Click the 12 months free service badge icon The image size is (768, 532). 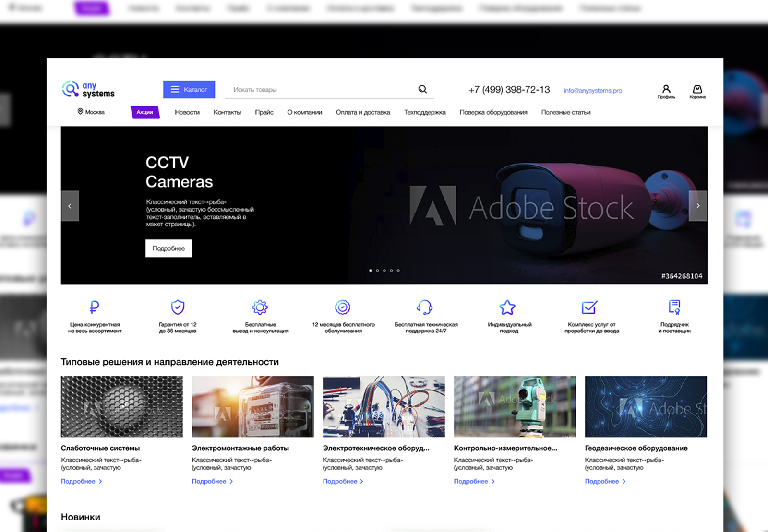point(343,307)
